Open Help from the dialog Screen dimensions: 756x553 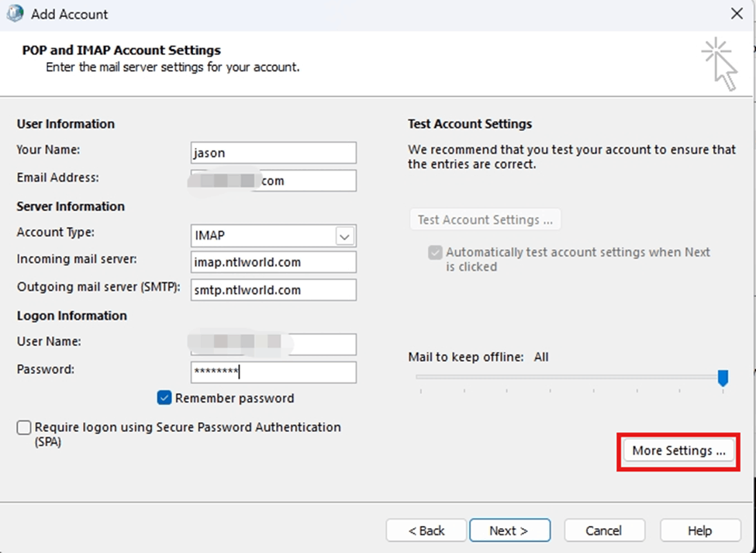(699, 531)
